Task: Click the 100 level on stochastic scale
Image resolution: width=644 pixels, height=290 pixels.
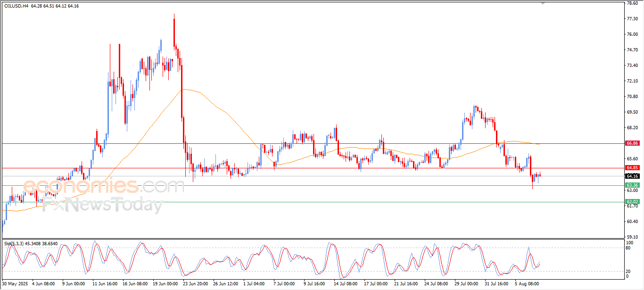Action: [x=630, y=242]
